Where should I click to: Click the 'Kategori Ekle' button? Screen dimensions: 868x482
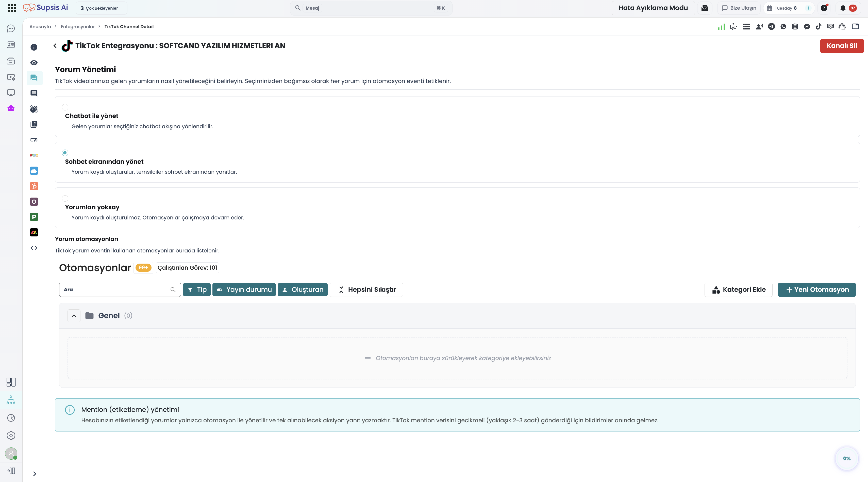pos(738,290)
